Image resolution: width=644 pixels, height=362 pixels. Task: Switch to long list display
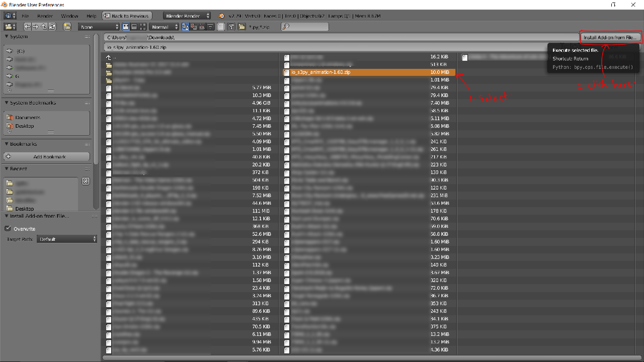tap(133, 27)
